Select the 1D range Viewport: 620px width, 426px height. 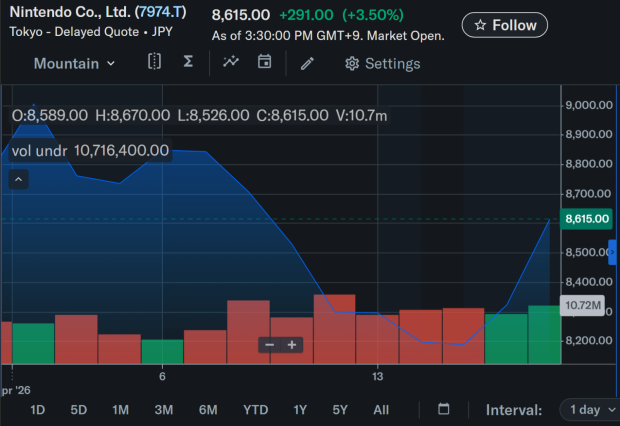tap(38, 410)
